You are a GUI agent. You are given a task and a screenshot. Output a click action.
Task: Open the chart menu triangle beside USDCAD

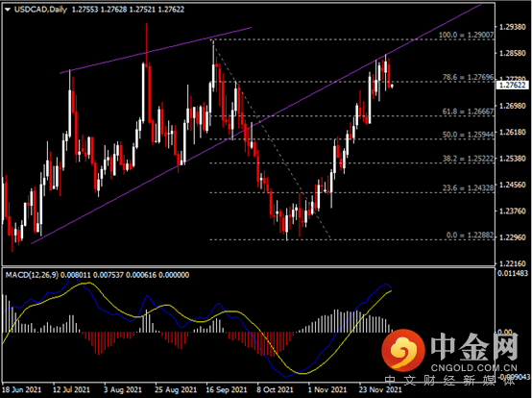coord(8,10)
